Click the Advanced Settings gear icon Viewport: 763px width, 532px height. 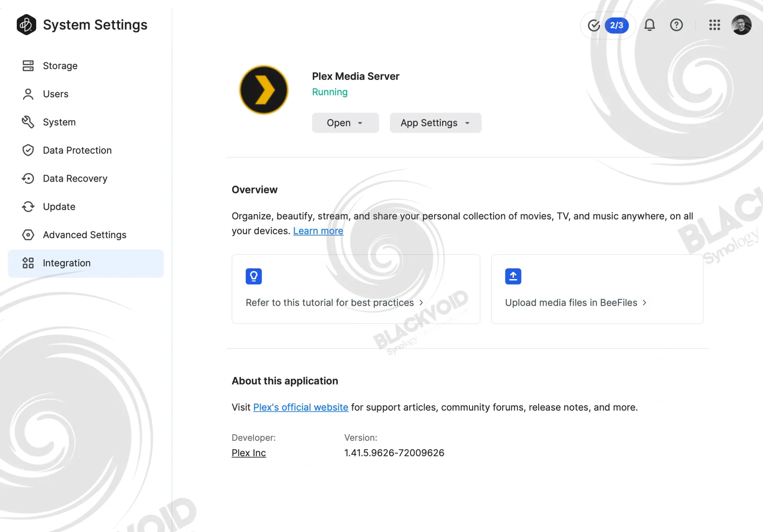[x=28, y=235]
